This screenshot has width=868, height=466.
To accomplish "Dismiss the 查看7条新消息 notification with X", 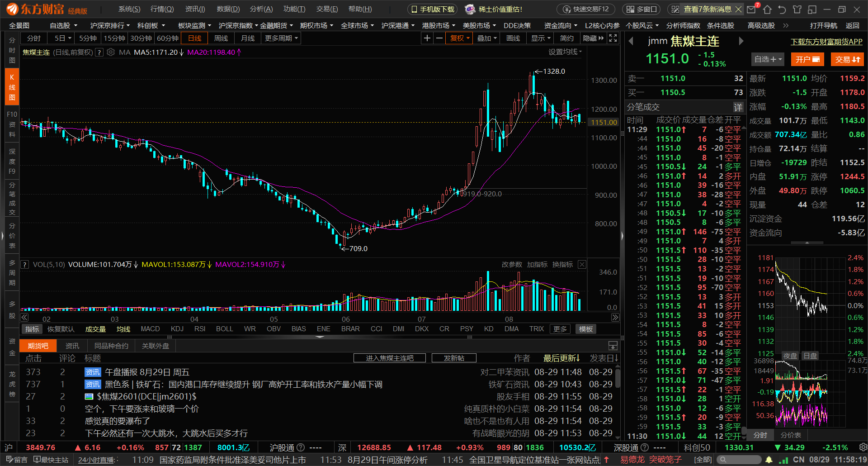I will pyautogui.click(x=739, y=9).
